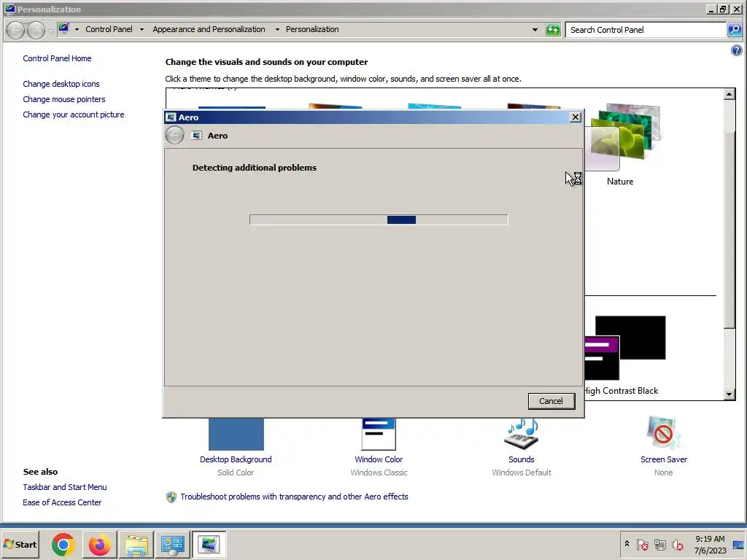The image size is (747, 560).
Task: Open Sounds settings icon
Action: tap(521, 435)
